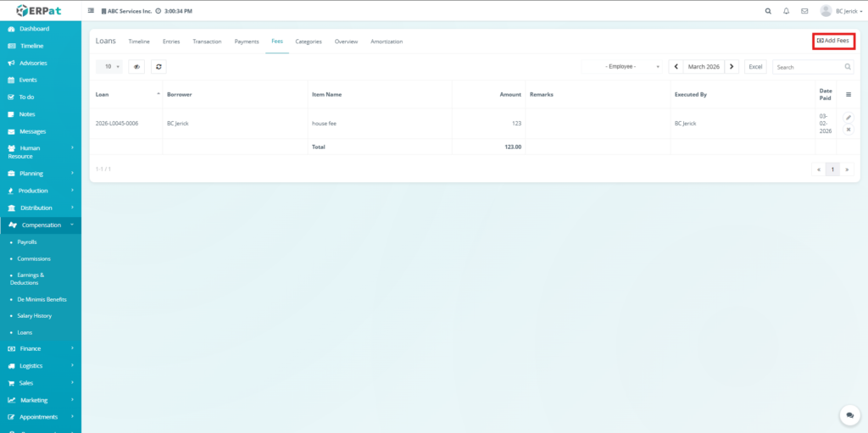Switch to the Payments tab

click(x=247, y=42)
